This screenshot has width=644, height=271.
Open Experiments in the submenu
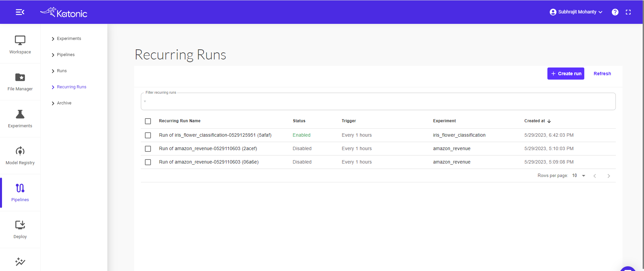click(69, 39)
